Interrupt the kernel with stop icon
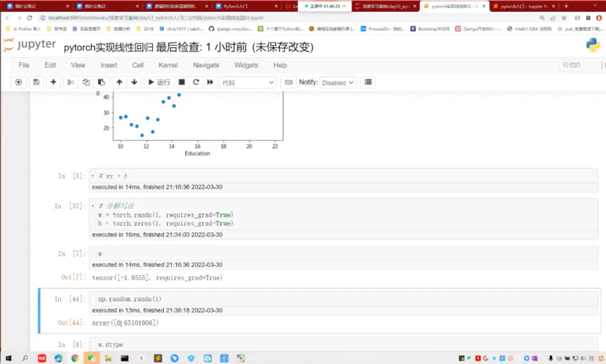This screenshot has height=364, width=606. click(x=182, y=82)
